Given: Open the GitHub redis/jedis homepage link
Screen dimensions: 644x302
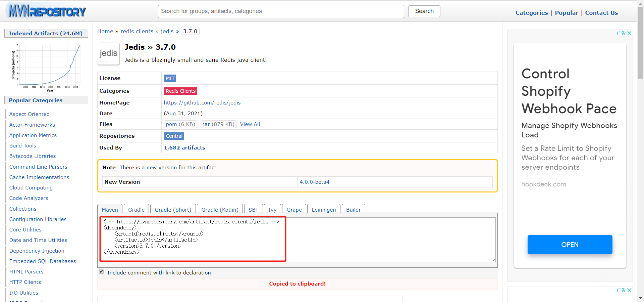Looking at the screenshot, I should [202, 103].
